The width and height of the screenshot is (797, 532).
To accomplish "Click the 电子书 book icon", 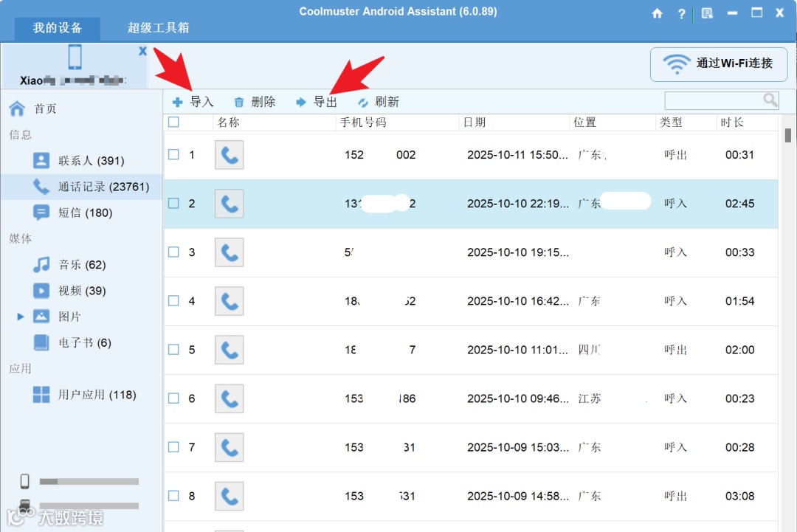I will pyautogui.click(x=41, y=342).
